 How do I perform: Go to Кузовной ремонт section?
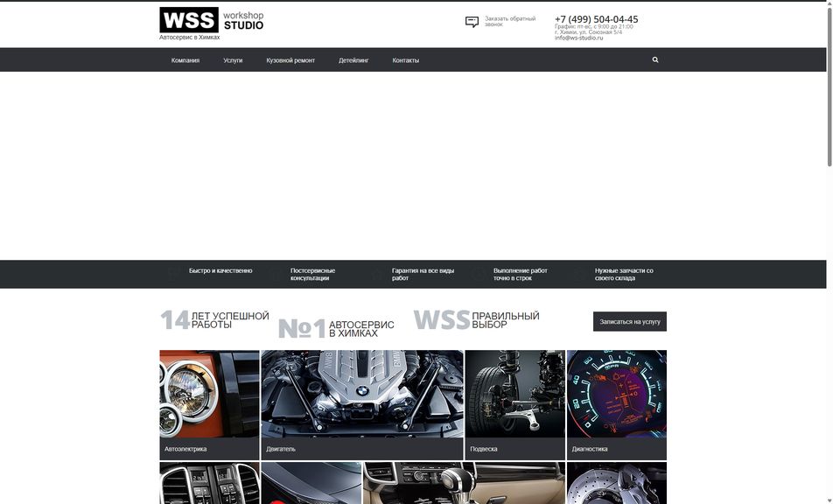(290, 60)
